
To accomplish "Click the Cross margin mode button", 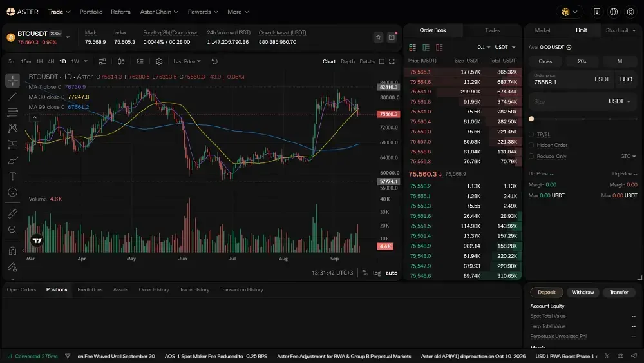I will tap(545, 61).
